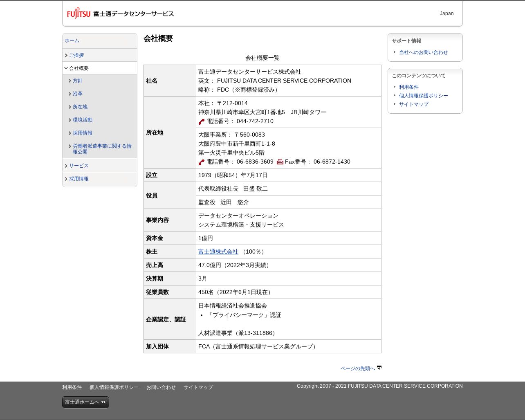Viewport: 525px width, 420px height.
Task: Click footer 利用条件 link
Action: 72,387
